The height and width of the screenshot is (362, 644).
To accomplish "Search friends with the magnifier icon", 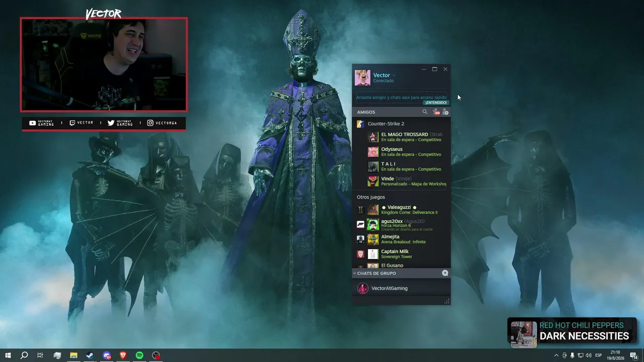I will pos(425,112).
